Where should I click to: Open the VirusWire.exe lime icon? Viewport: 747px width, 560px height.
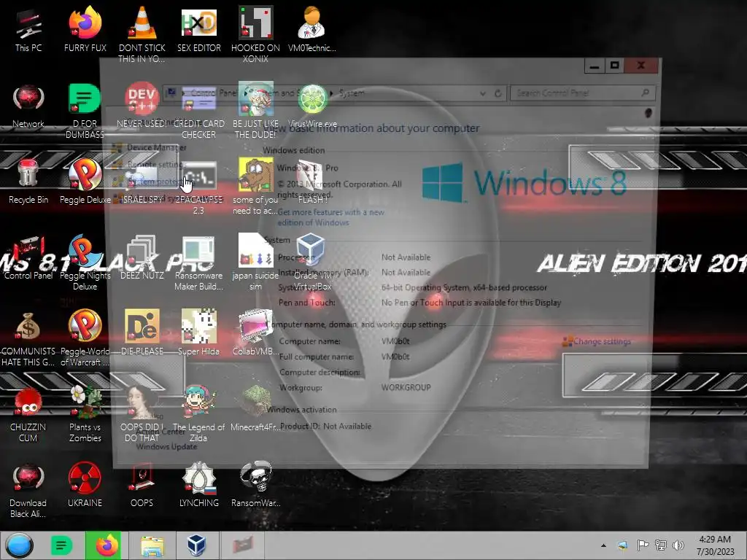click(x=312, y=106)
